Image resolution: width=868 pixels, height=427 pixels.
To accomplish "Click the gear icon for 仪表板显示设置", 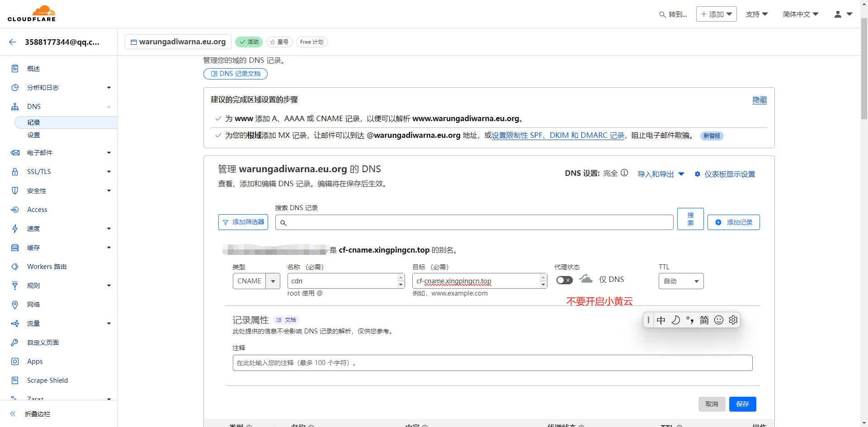I will [x=698, y=174].
